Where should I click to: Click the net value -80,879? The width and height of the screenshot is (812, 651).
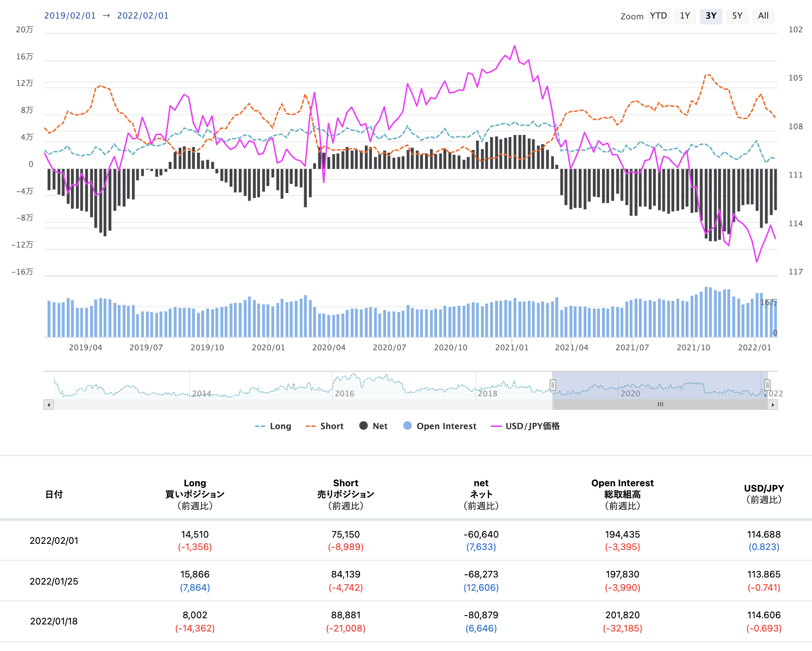pos(481,615)
